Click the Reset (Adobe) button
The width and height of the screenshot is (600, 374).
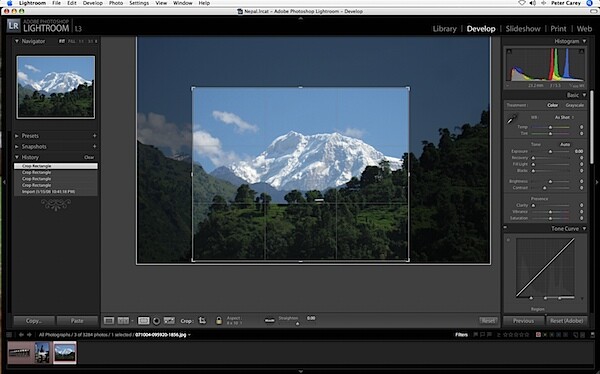click(x=566, y=321)
